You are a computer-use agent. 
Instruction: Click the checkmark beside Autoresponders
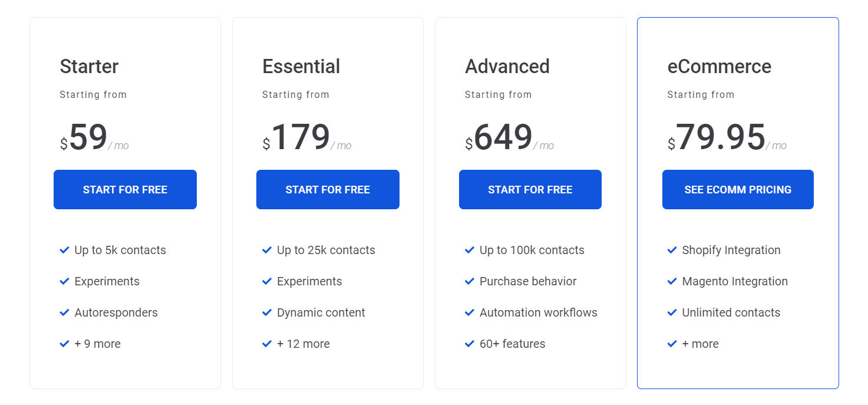coord(64,312)
